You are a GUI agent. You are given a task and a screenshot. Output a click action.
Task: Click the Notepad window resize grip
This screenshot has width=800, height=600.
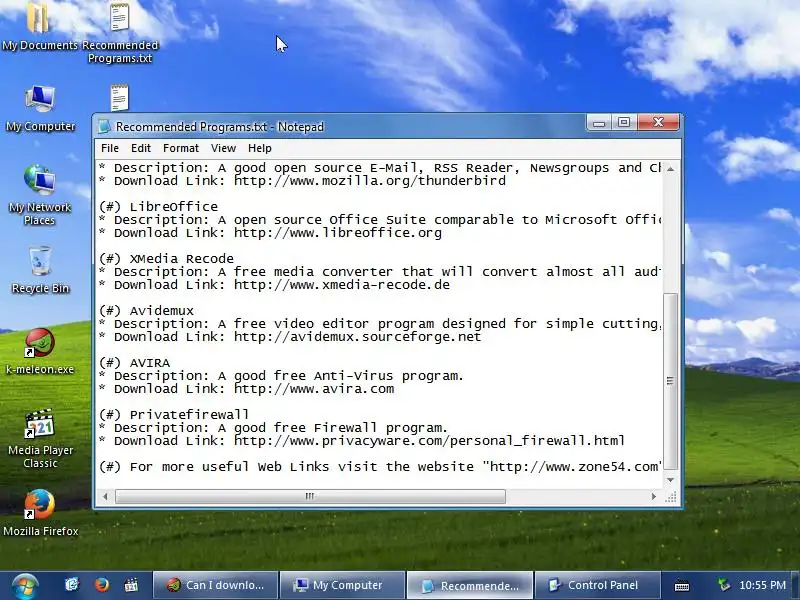point(671,497)
